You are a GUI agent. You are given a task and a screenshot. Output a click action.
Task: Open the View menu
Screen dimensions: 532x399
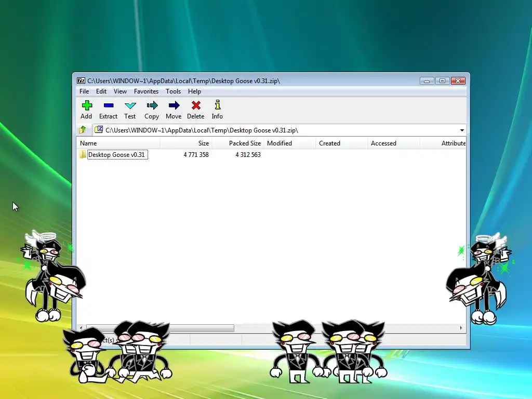click(x=120, y=91)
